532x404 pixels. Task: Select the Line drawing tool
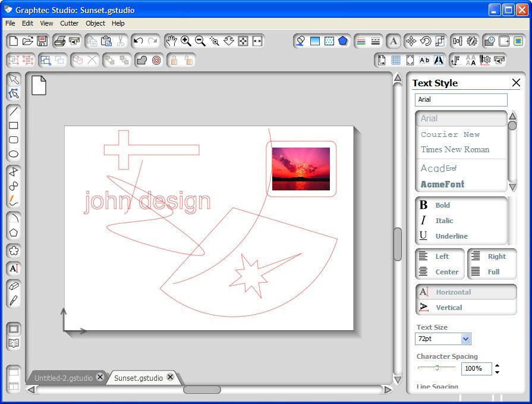pyautogui.click(x=14, y=111)
